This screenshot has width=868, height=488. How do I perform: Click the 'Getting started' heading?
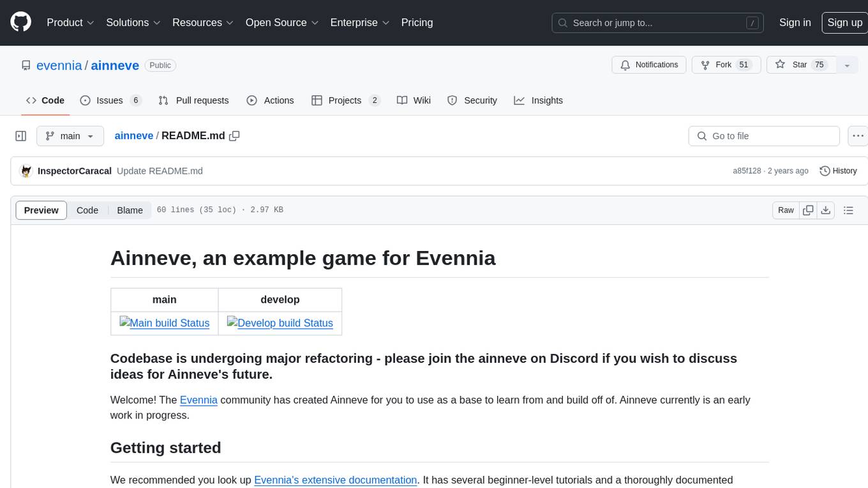coord(166,448)
